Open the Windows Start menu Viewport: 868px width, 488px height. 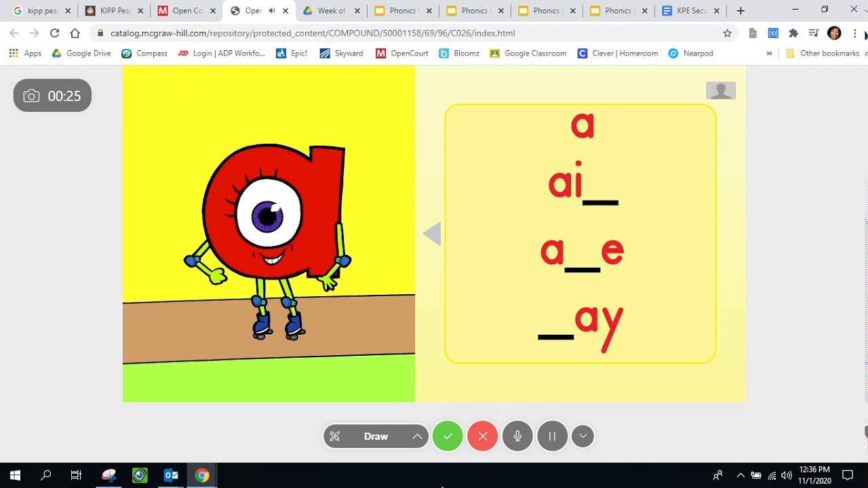15,475
